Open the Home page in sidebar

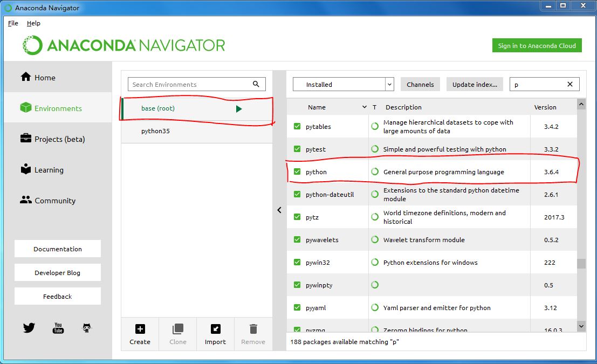[58, 77]
